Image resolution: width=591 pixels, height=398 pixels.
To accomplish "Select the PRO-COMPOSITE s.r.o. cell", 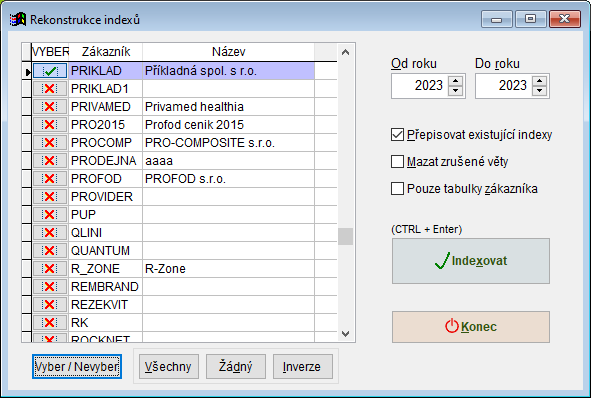I will point(228,143).
